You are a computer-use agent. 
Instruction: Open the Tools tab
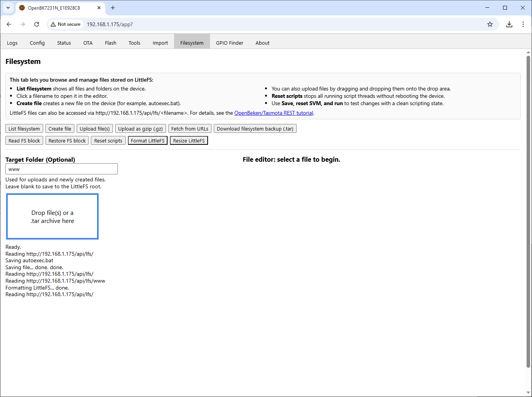point(134,43)
